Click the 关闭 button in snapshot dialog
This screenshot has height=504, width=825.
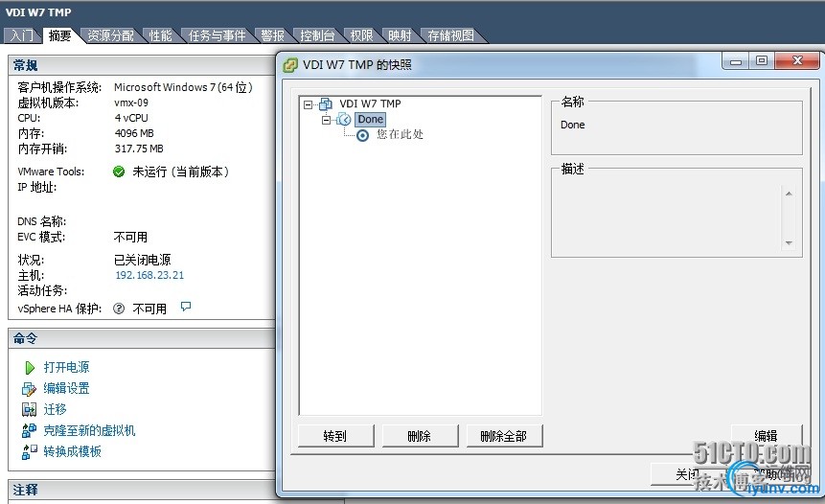[688, 474]
